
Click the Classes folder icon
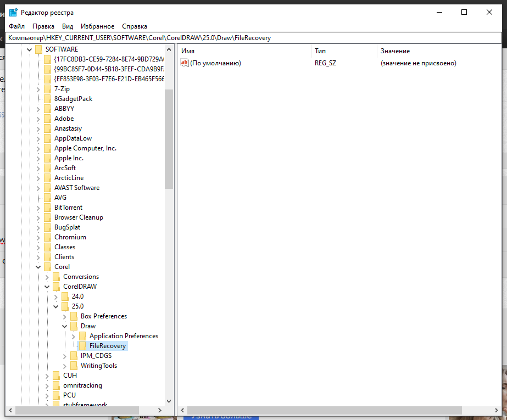point(48,247)
